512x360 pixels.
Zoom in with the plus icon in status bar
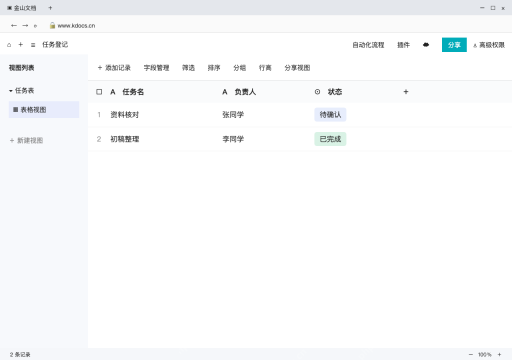(499, 354)
